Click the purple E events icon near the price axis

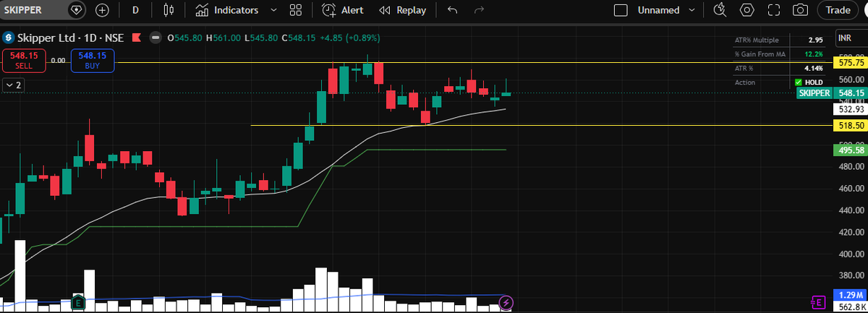point(820,301)
